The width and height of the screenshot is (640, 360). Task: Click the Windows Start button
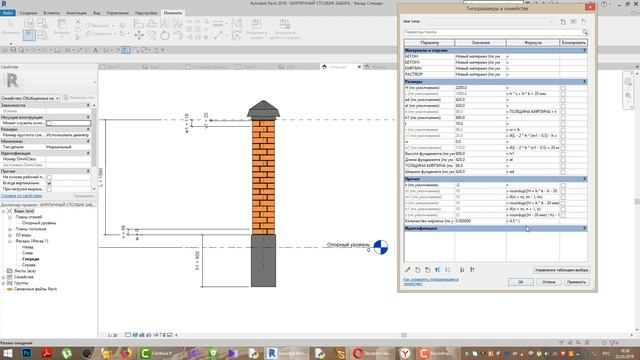[x=8, y=353]
